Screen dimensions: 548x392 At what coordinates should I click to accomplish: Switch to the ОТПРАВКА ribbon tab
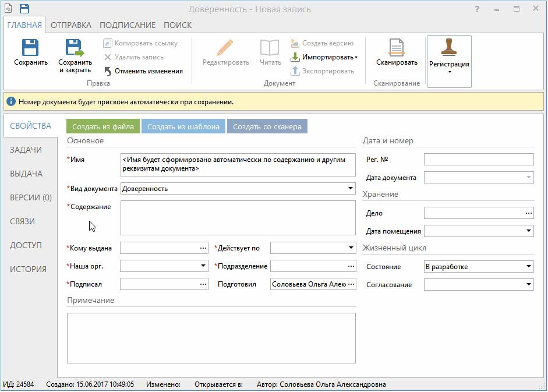[x=71, y=25]
